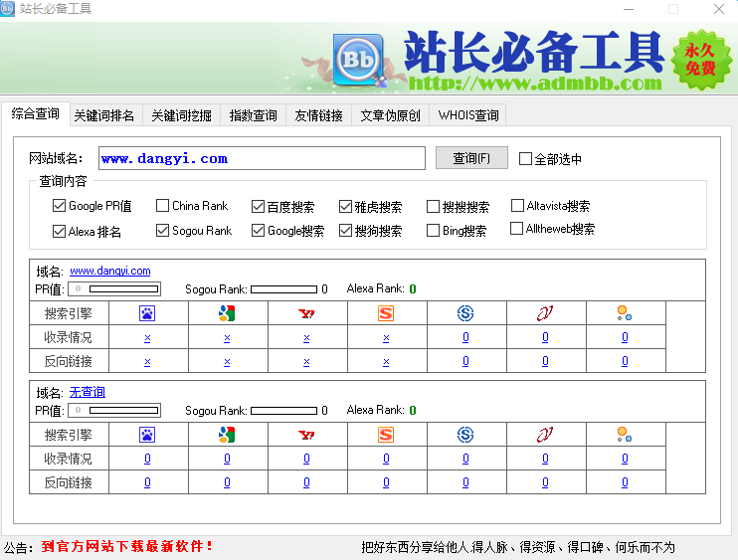This screenshot has height=560, width=738.
Task: Click the Sogou Rank bar for www.dangyi.com
Action: coord(283,288)
